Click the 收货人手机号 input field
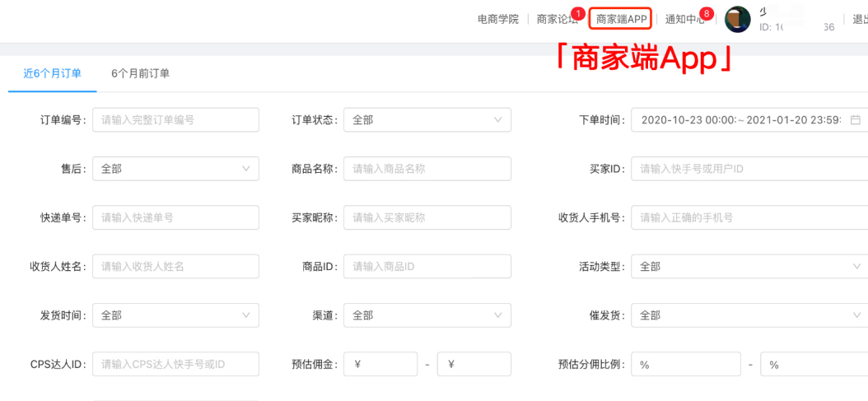 point(749,217)
